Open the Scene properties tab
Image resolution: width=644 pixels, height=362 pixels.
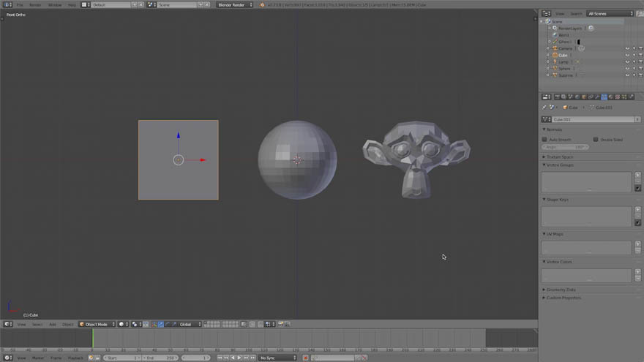(571, 97)
